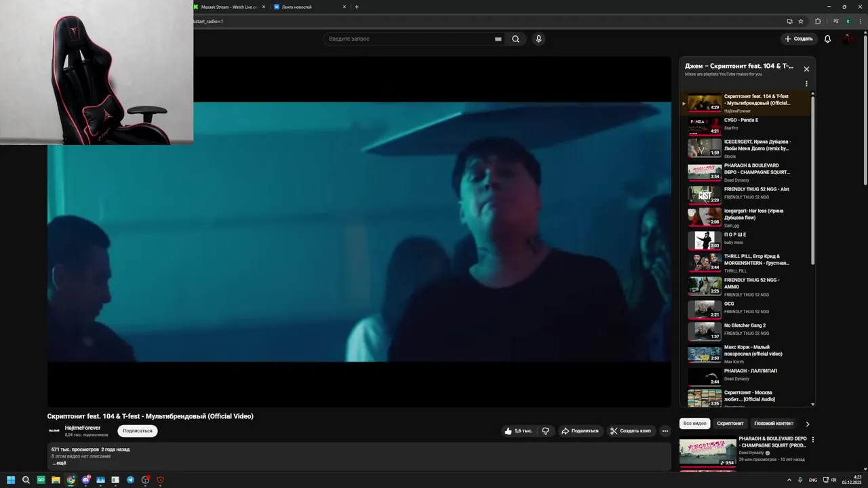Click the Поделиться share button
The image size is (868, 488).
point(580,431)
